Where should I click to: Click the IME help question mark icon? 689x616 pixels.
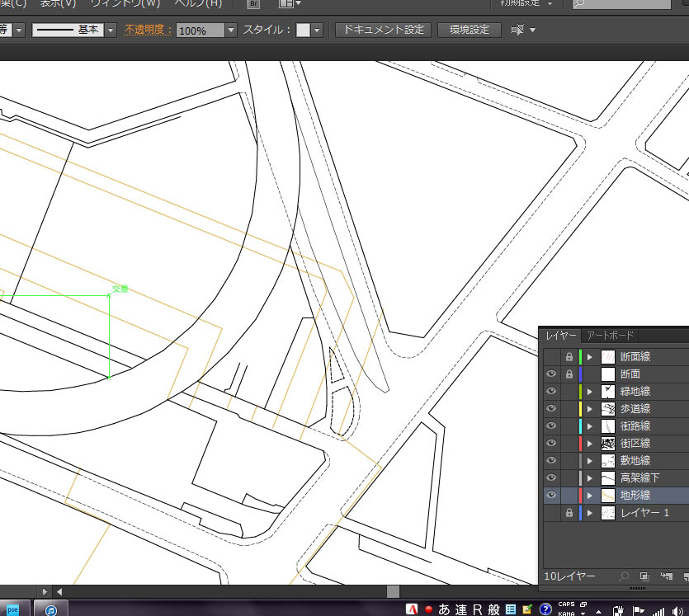545,609
